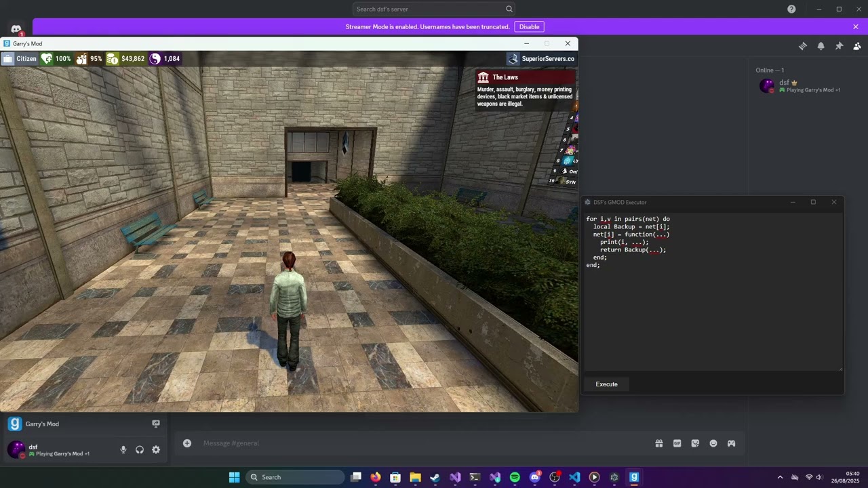The height and width of the screenshot is (488, 868).
Task: Show pinned messages in Discord
Action: pyautogui.click(x=839, y=46)
